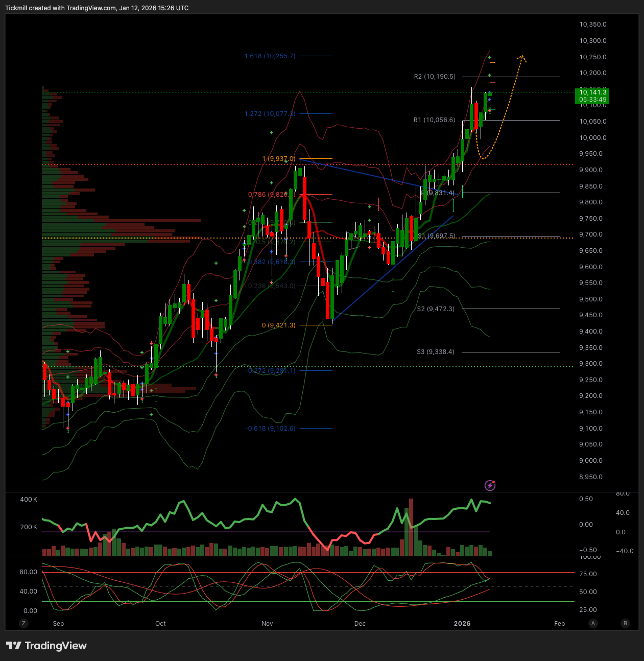Click the purple lightning alert icon
The image size is (644, 661).
coord(490,485)
